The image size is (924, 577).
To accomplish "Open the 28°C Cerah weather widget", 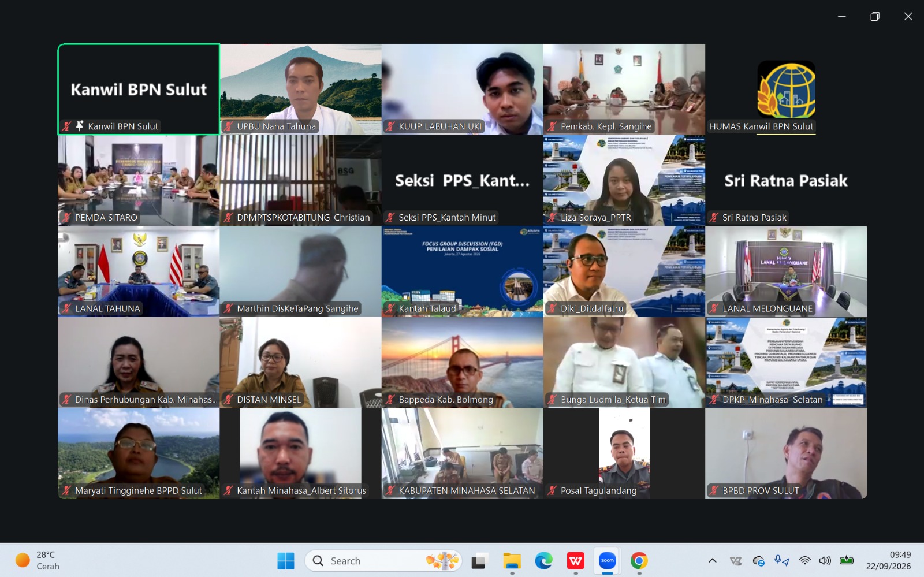I will (38, 561).
